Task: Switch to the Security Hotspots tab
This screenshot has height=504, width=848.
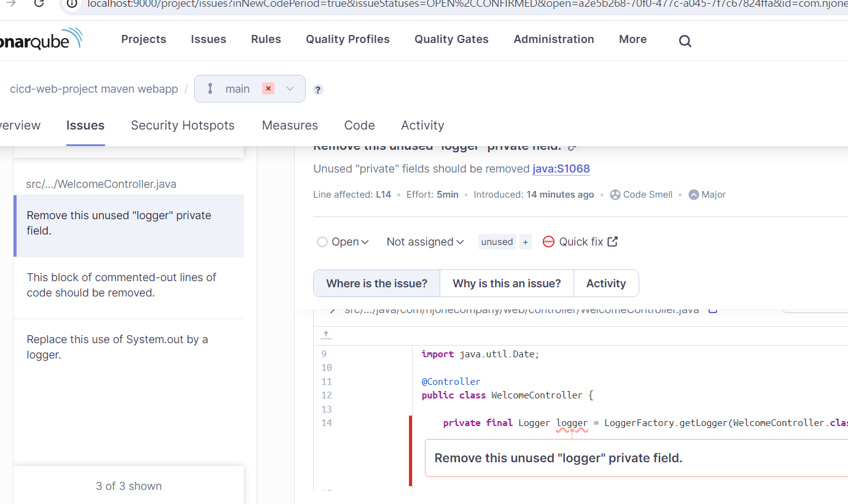Action: 182,125
